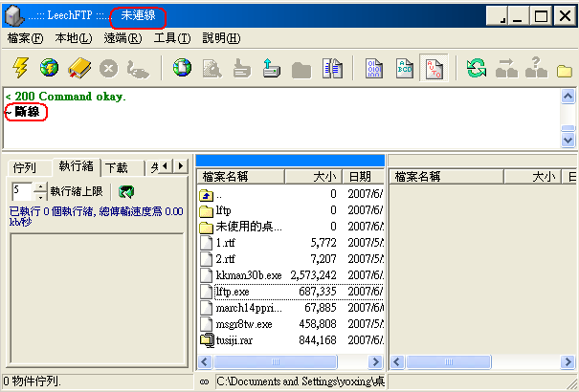This screenshot has height=392, width=579.
Task: Click the green refresh arrows toolbar icon
Action: tap(476, 68)
